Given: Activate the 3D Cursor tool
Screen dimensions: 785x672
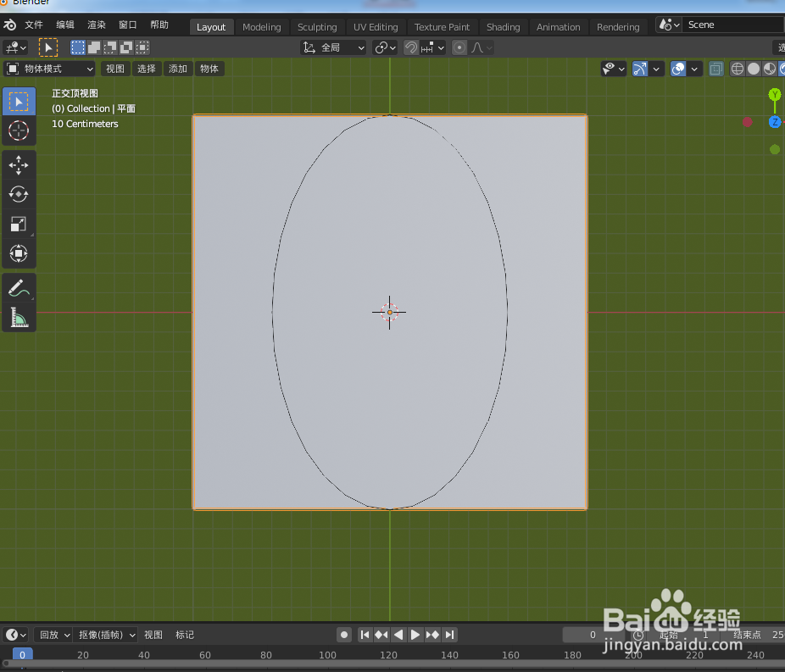Looking at the screenshot, I should pyautogui.click(x=19, y=131).
